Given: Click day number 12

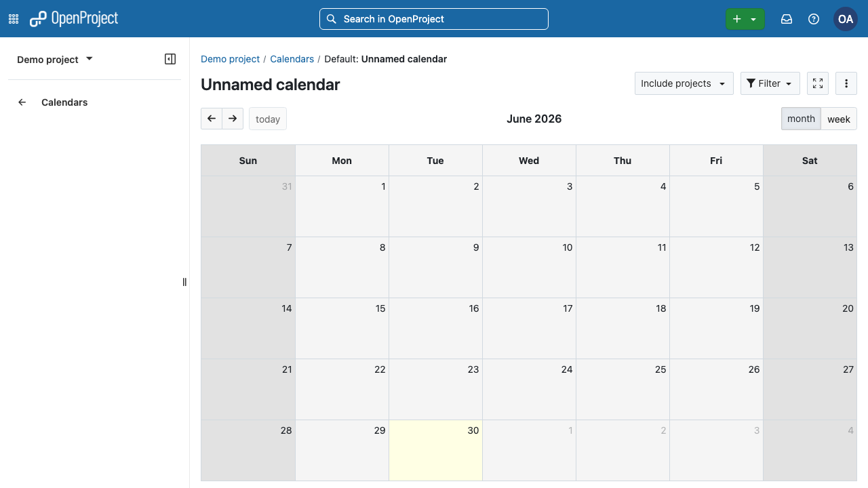Looking at the screenshot, I should point(755,247).
